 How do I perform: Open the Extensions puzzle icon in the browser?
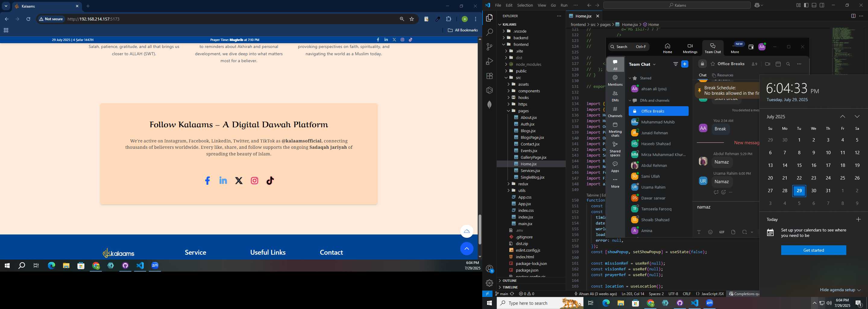pos(448,19)
